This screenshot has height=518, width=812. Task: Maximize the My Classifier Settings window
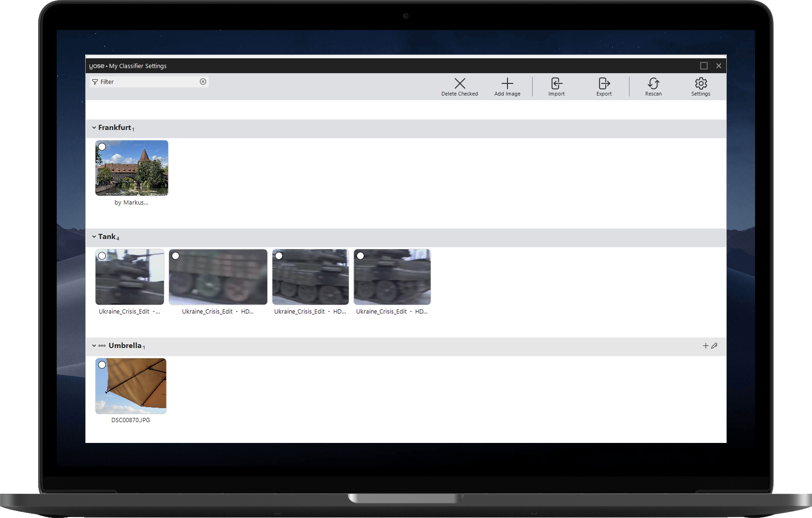(703, 66)
